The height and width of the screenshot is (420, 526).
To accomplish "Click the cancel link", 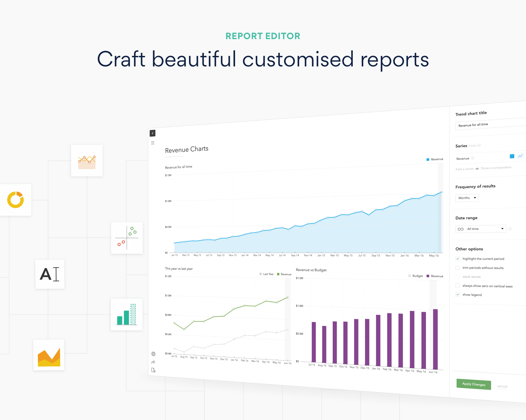I will tap(502, 386).
